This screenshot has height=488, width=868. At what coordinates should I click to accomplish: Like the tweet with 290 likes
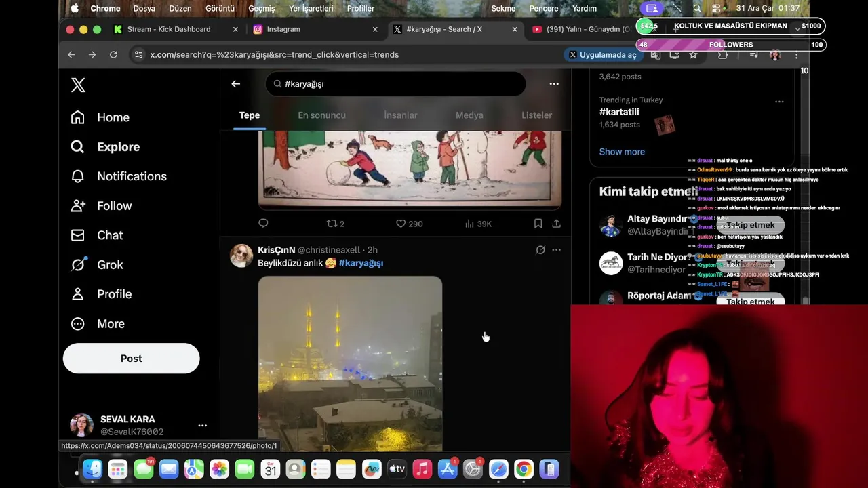tap(409, 224)
